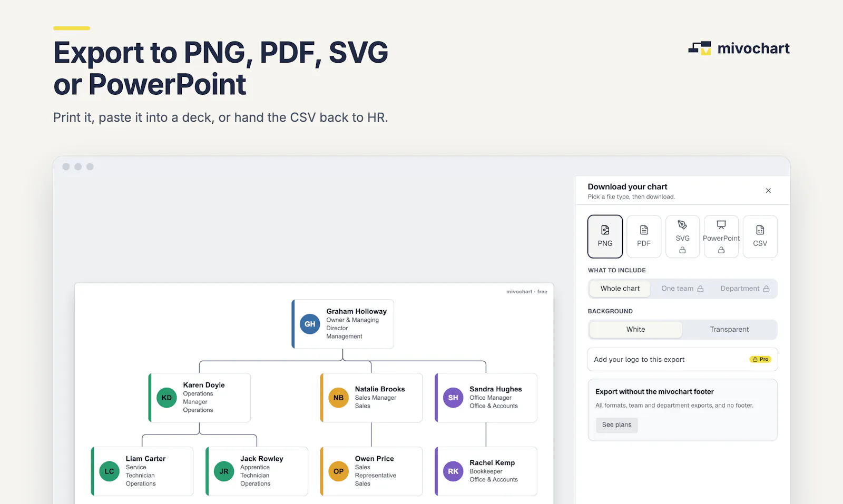Open Add your logo to this export
Viewport: 843px width, 504px height.
point(682,360)
